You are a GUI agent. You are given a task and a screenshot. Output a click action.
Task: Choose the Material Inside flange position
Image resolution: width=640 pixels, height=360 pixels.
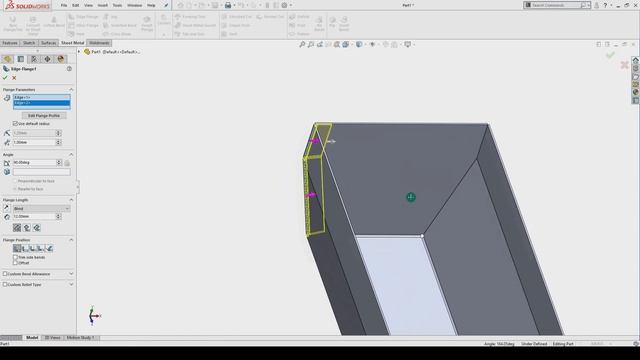point(17,248)
